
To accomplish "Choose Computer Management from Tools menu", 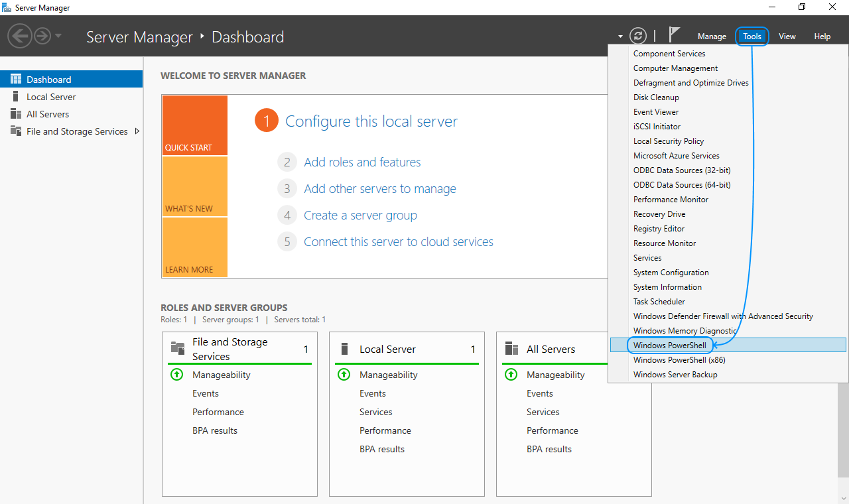I will pyautogui.click(x=728, y=68).
